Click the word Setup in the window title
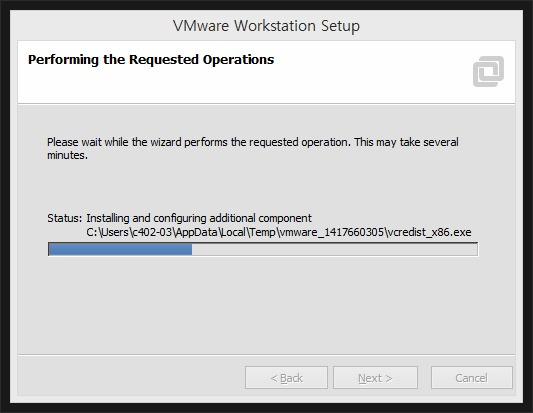 [340, 26]
